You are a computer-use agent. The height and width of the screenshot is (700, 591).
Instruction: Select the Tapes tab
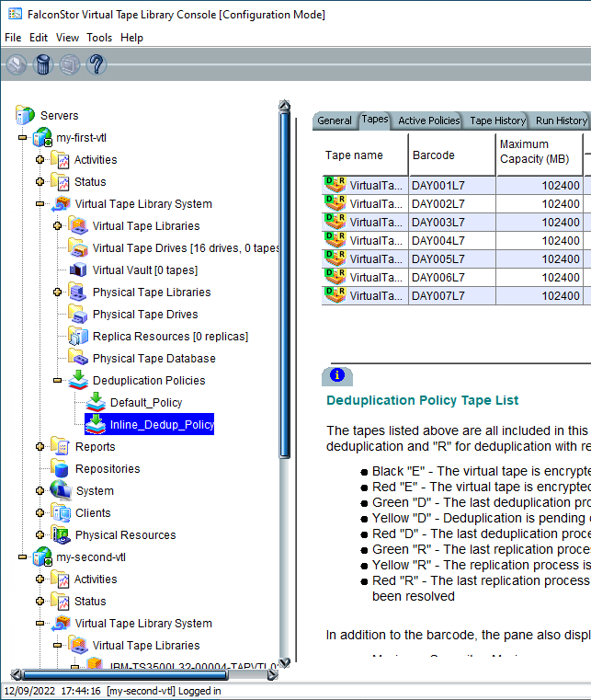375,120
